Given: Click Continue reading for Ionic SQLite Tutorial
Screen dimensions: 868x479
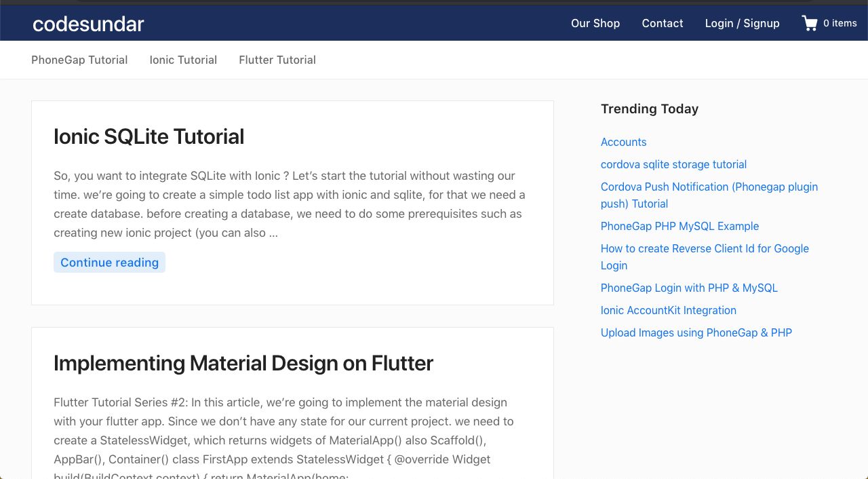Looking at the screenshot, I should coord(109,263).
